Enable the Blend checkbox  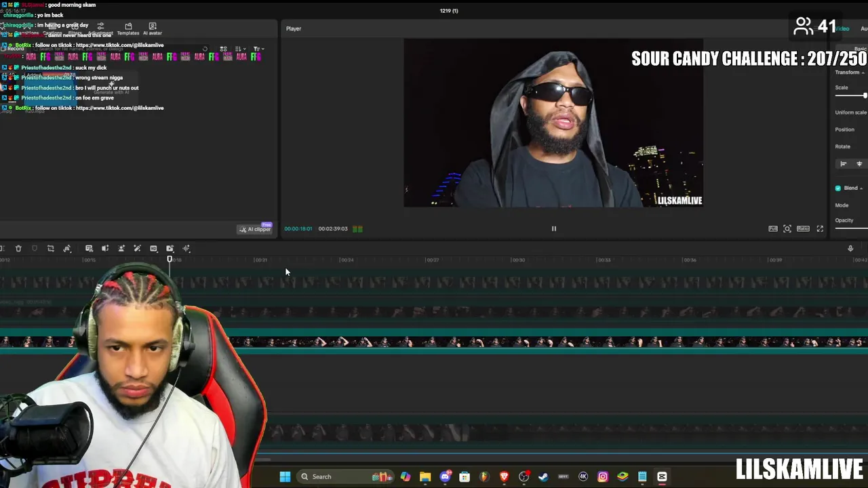pyautogui.click(x=838, y=188)
